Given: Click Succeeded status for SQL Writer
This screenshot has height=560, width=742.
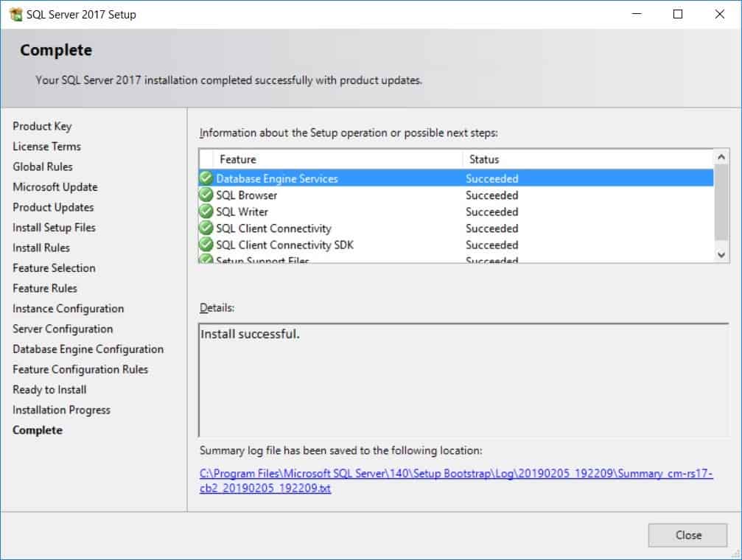Looking at the screenshot, I should (x=491, y=211).
